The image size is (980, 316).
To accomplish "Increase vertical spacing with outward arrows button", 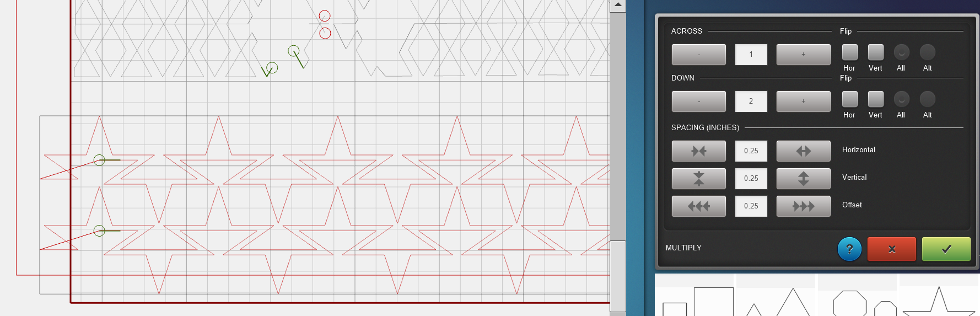I will tap(803, 178).
